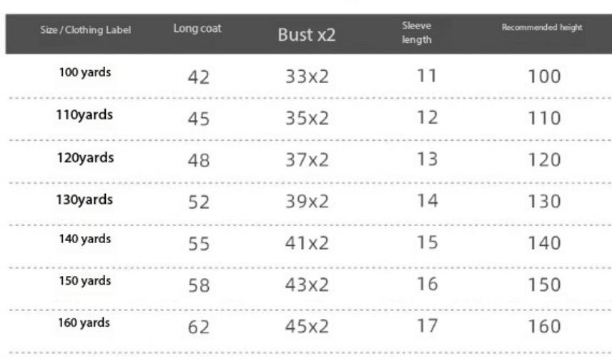Click the 100 yards size label
The width and height of the screenshot is (612, 364).
tap(84, 74)
